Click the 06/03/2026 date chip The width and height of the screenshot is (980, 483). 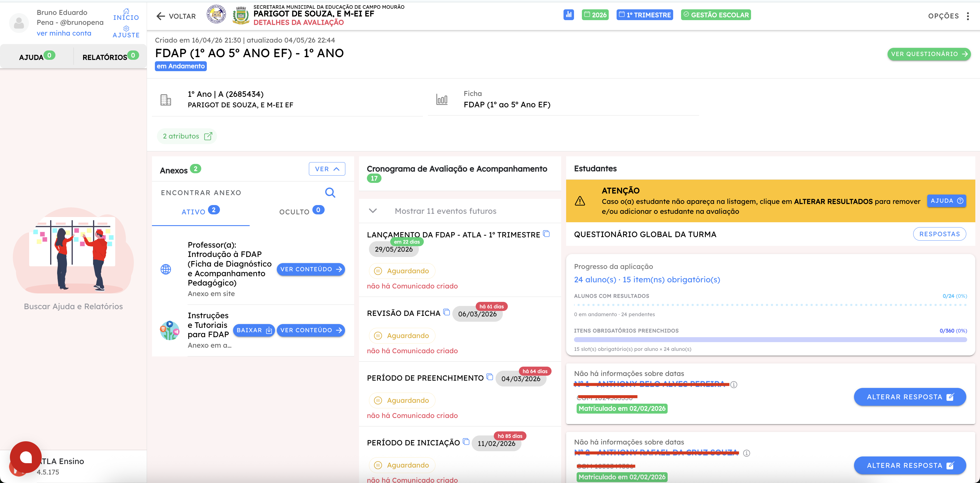[x=477, y=314]
